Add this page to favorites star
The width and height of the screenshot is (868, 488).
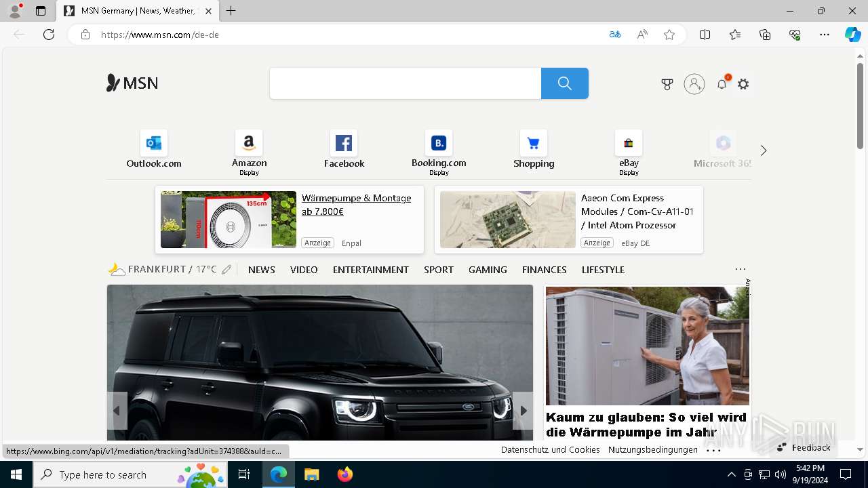coord(669,35)
